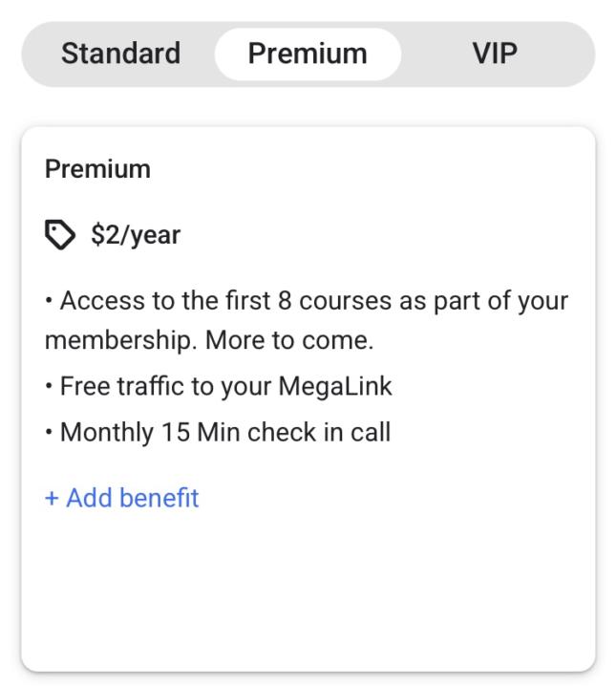Click the price tag icon

click(61, 235)
